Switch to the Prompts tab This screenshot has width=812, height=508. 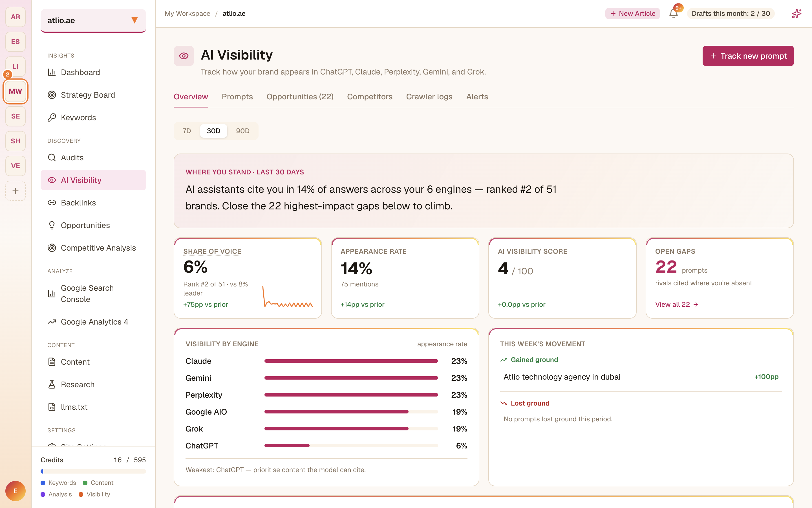point(237,97)
